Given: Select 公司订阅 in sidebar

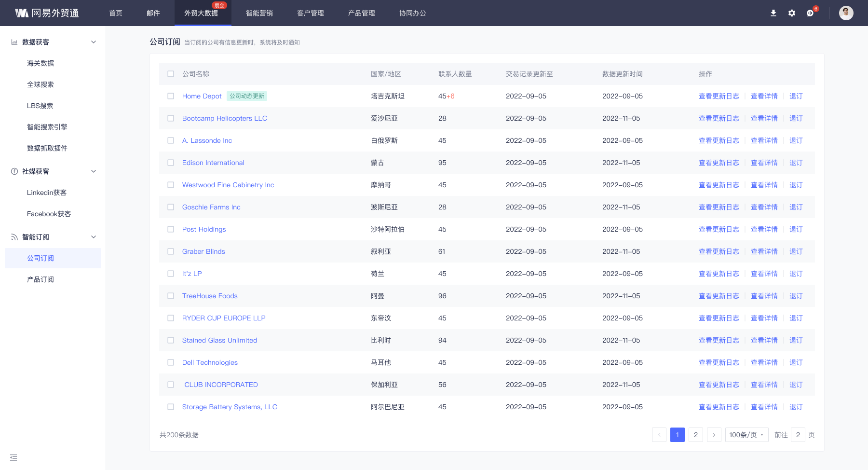Looking at the screenshot, I should 53,258.
